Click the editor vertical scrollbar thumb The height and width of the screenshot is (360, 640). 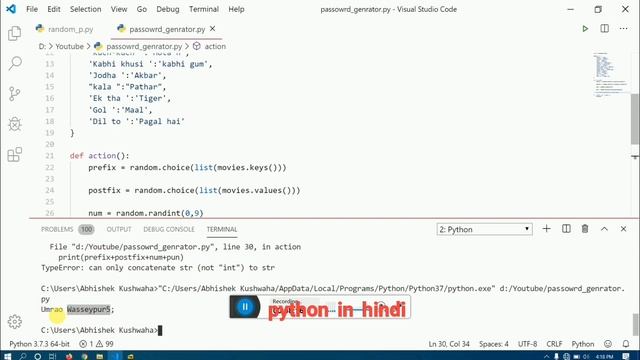tap(635, 119)
